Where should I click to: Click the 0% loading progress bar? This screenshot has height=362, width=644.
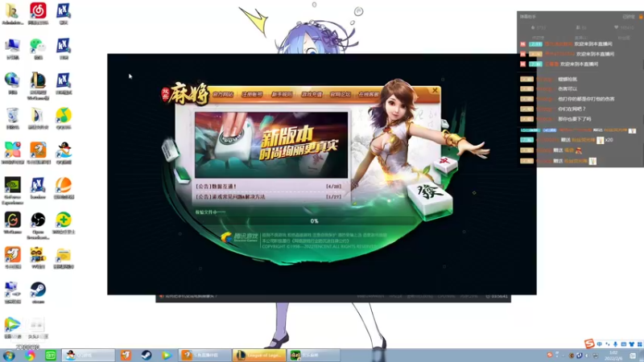[x=314, y=220]
